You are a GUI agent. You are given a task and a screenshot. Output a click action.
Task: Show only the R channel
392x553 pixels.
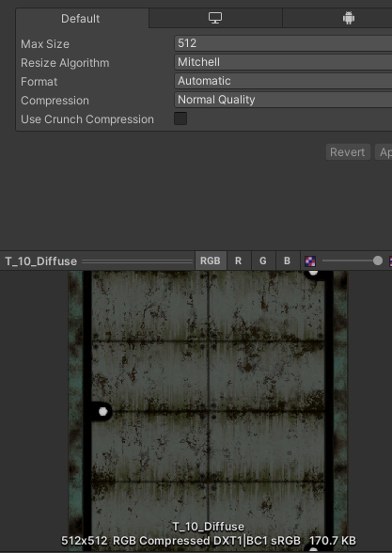pos(239,261)
